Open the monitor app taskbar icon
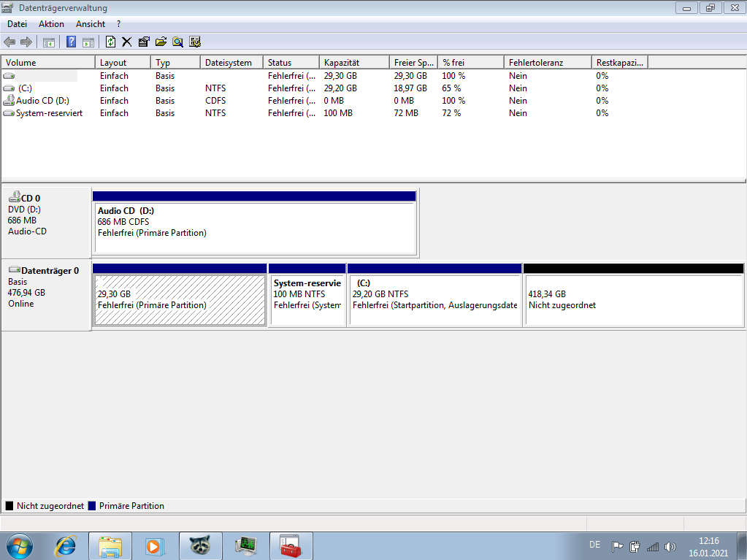This screenshot has height=560, width=747. tap(246, 546)
